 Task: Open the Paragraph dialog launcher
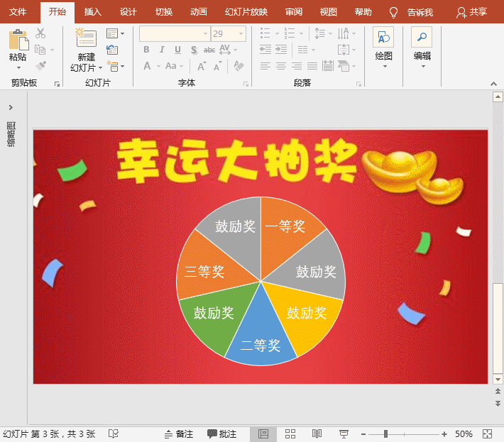358,84
